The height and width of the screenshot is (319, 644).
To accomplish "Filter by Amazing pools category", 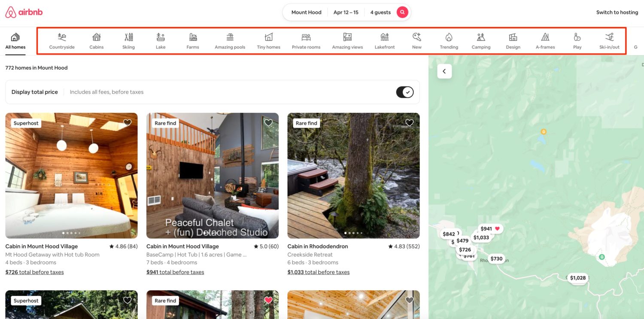I will coord(230,41).
